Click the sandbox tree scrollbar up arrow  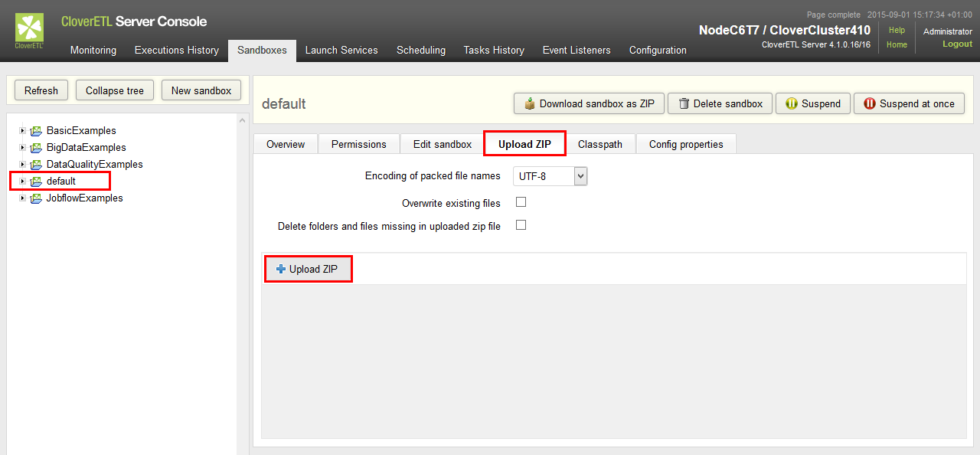[x=243, y=119]
